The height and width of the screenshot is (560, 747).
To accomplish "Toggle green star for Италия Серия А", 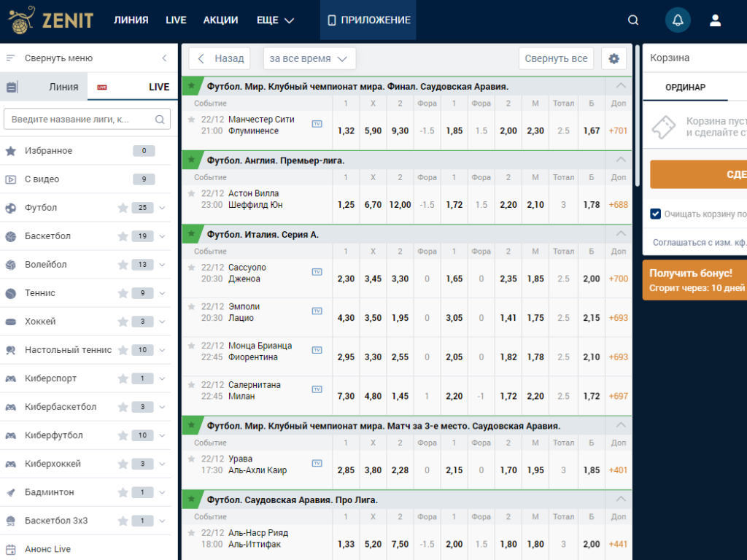I will pyautogui.click(x=192, y=233).
